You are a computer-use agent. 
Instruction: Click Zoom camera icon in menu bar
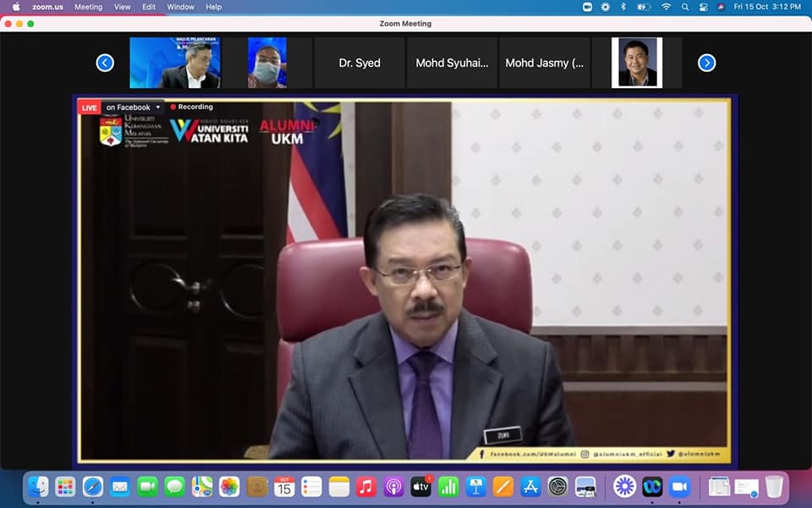588,7
